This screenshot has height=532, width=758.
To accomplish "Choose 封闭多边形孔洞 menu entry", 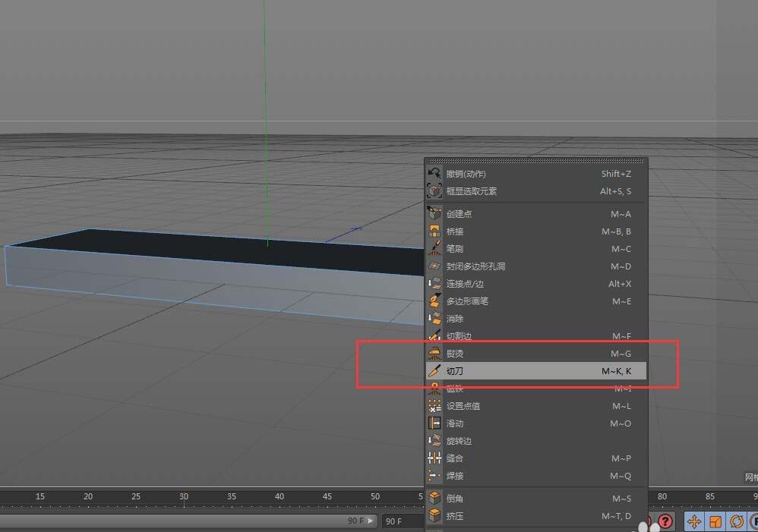I will [x=475, y=266].
